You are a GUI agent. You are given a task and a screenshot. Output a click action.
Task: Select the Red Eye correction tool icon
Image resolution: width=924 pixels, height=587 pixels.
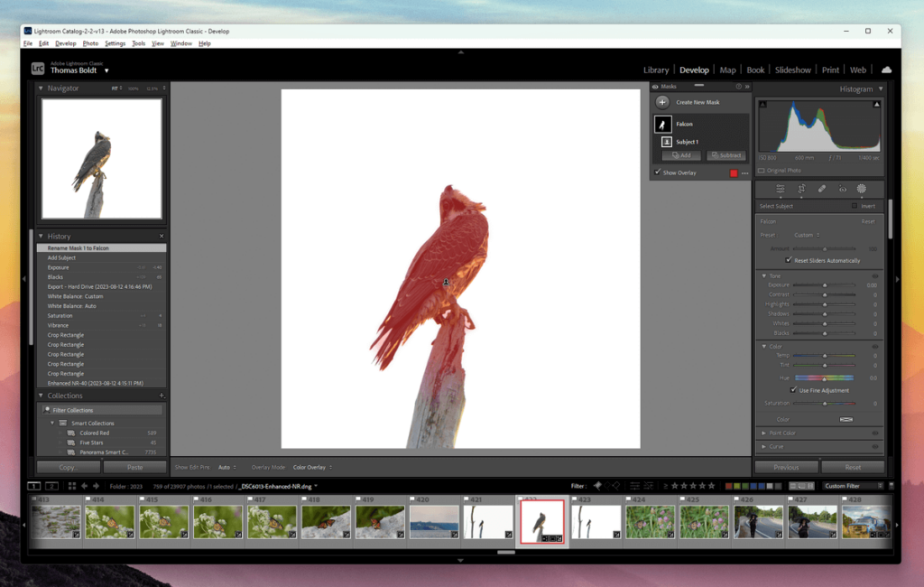coord(842,189)
